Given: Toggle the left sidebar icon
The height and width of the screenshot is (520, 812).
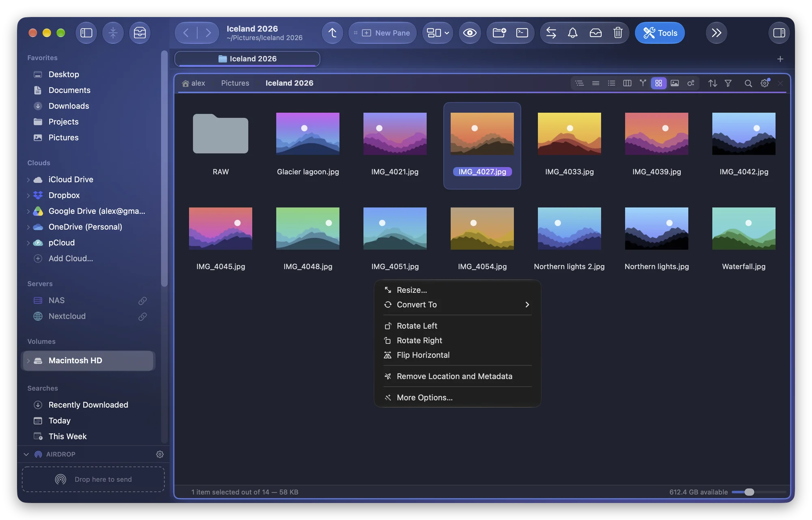Looking at the screenshot, I should coord(86,33).
